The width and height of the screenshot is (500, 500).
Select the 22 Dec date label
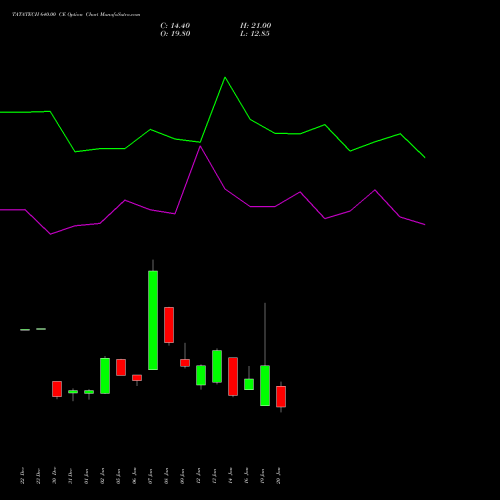coord(22,476)
